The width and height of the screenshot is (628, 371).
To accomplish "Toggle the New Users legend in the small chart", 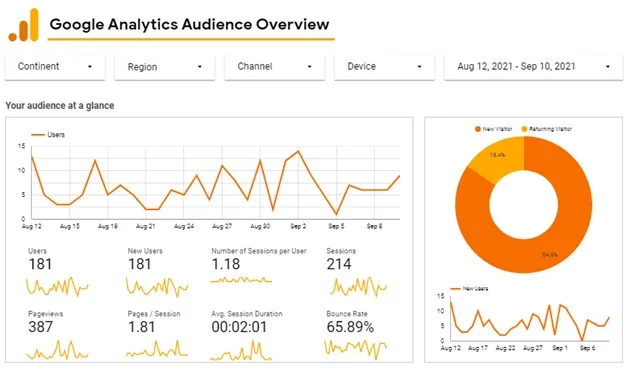I will (469, 288).
